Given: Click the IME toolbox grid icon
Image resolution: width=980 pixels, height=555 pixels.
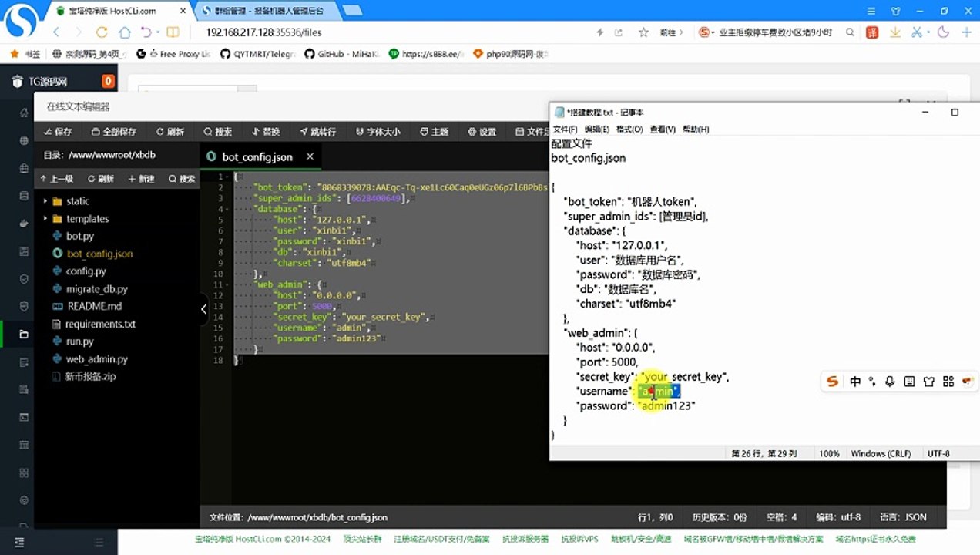Looking at the screenshot, I should pyautogui.click(x=948, y=382).
